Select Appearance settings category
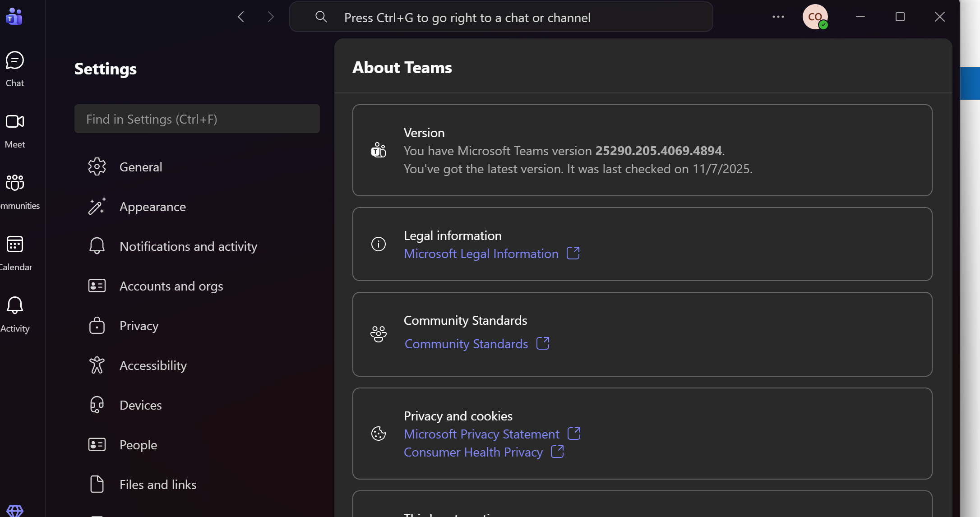Viewport: 980px width, 517px height. pos(152,207)
